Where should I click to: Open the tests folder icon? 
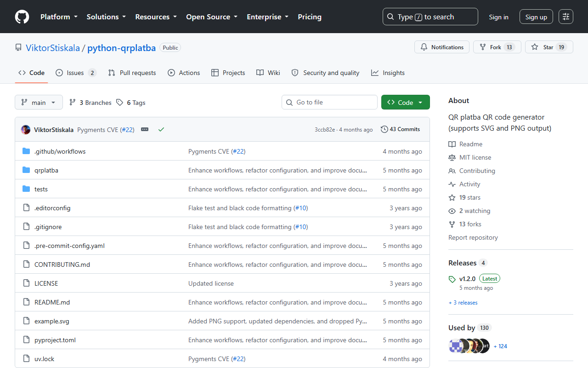click(x=26, y=189)
